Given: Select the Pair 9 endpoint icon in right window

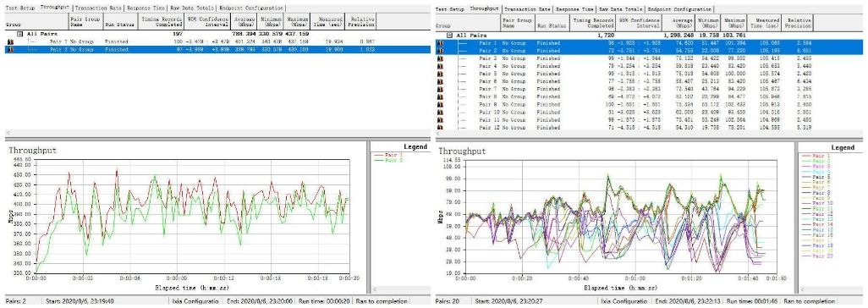Looking at the screenshot, I should (441, 104).
